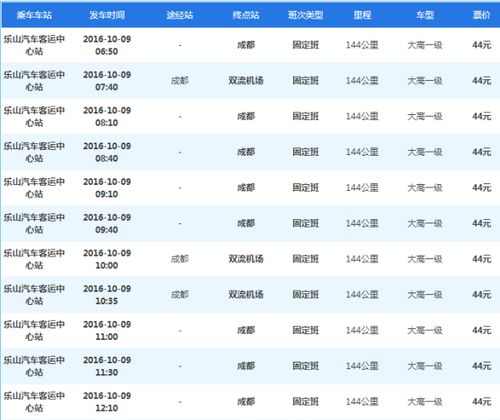Click the 终点站 column header

click(246, 15)
